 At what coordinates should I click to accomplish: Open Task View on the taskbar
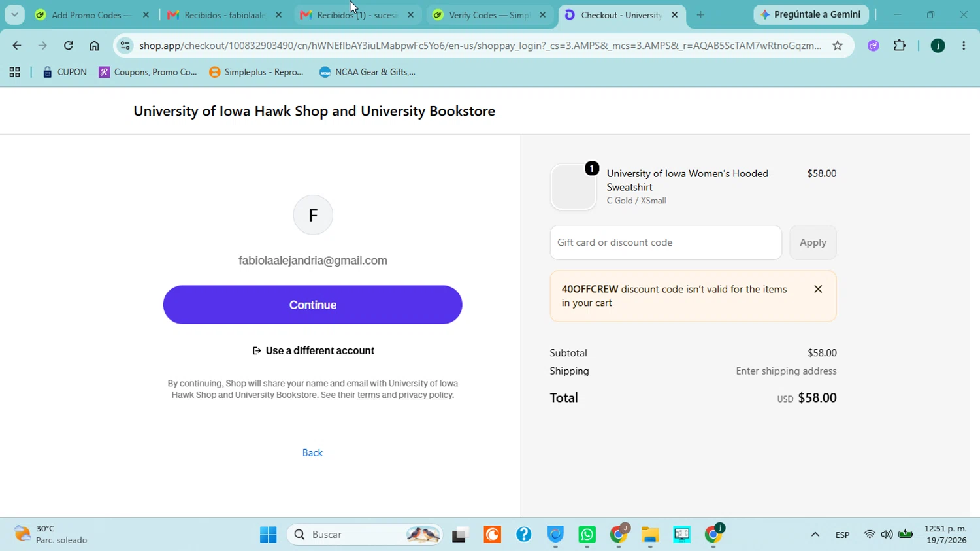(x=461, y=535)
